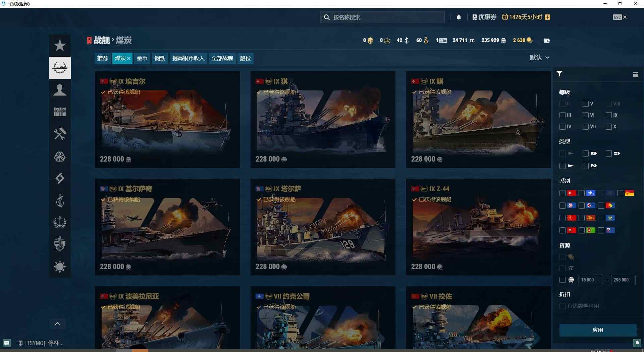
Task: Select the profile/commander icon in left sidebar
Action: (x=60, y=90)
